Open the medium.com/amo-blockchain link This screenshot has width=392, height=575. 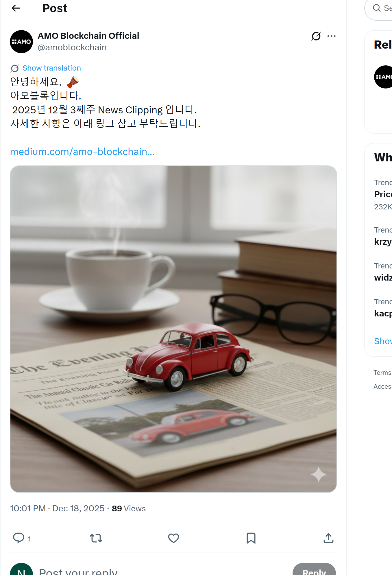(x=82, y=152)
